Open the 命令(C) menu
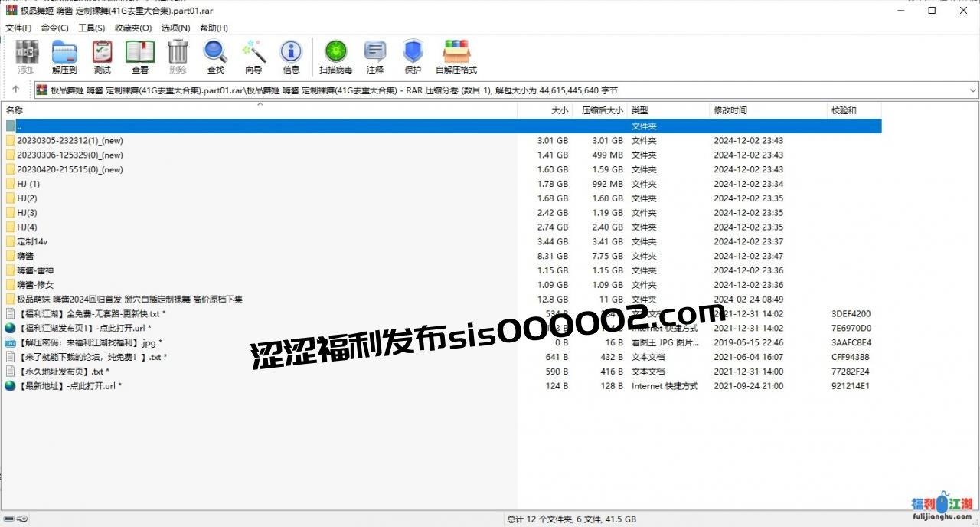This screenshot has width=980, height=527. point(55,28)
